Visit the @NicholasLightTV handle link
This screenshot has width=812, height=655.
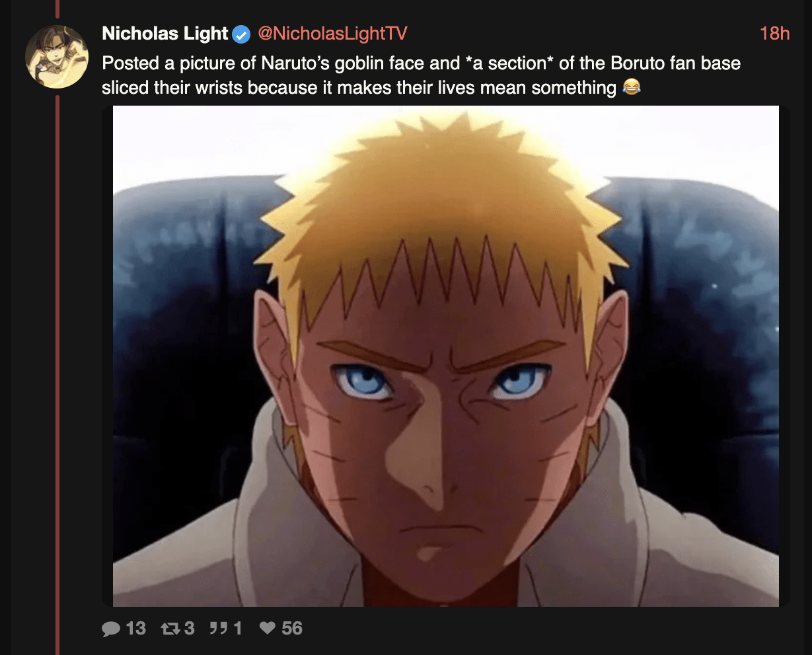[332, 34]
